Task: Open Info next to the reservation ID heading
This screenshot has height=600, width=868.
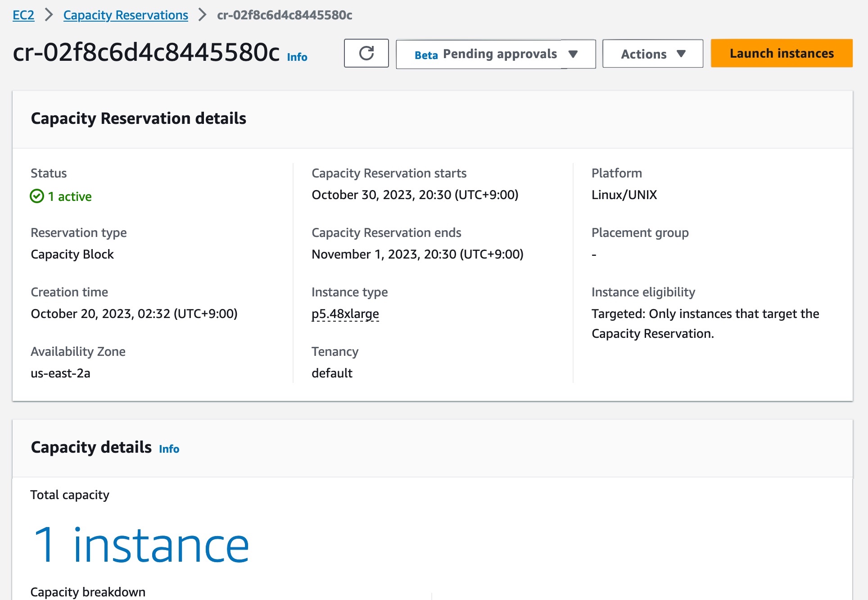Action: click(297, 57)
